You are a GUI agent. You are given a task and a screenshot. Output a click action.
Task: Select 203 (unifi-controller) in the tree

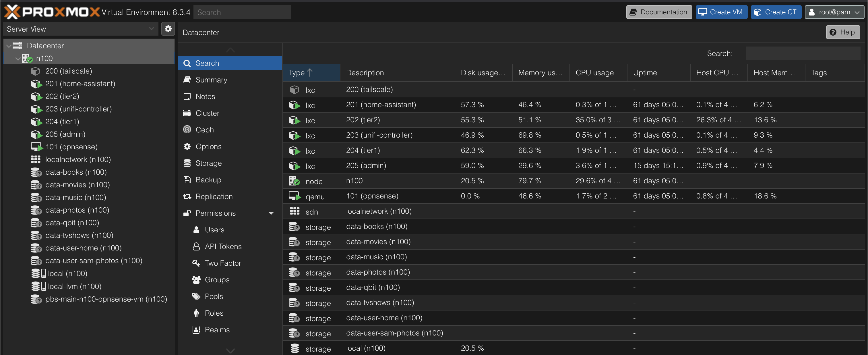(x=89, y=109)
